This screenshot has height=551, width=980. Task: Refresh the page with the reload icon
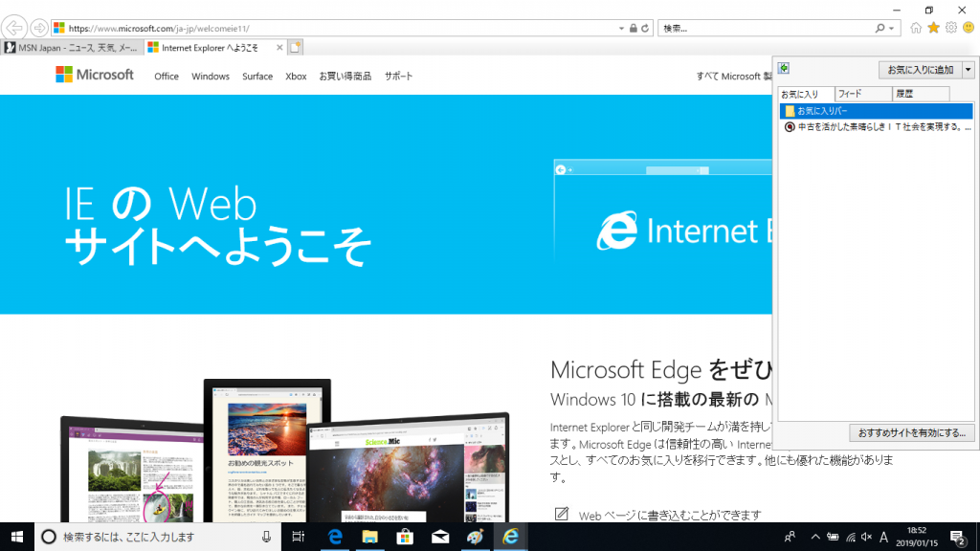(x=645, y=28)
